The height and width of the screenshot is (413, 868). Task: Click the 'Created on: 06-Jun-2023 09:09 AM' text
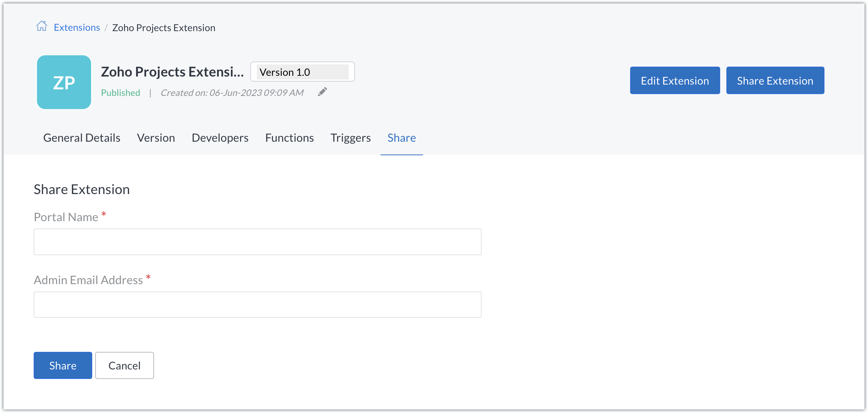point(232,93)
